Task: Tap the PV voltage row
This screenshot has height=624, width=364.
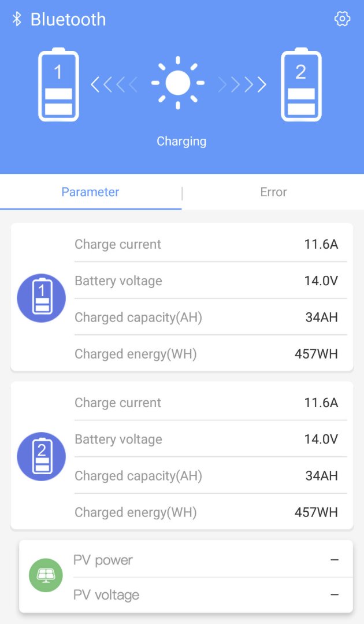Action: click(213, 595)
